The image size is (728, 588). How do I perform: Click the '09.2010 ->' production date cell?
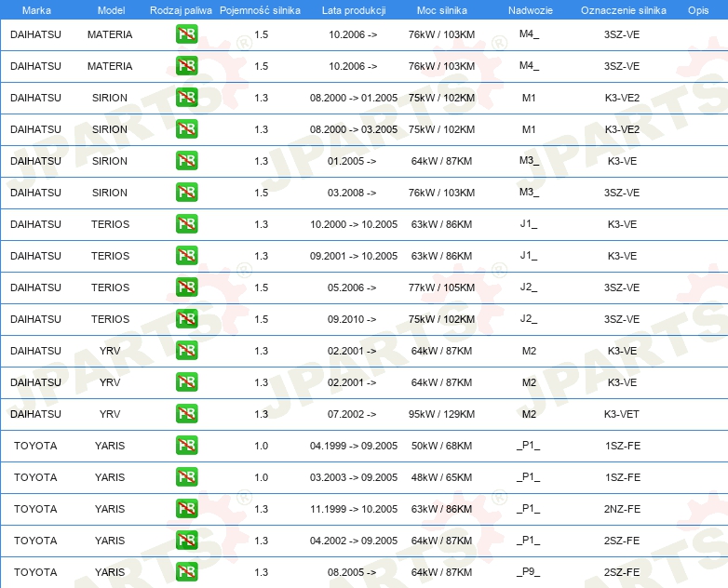click(352, 319)
